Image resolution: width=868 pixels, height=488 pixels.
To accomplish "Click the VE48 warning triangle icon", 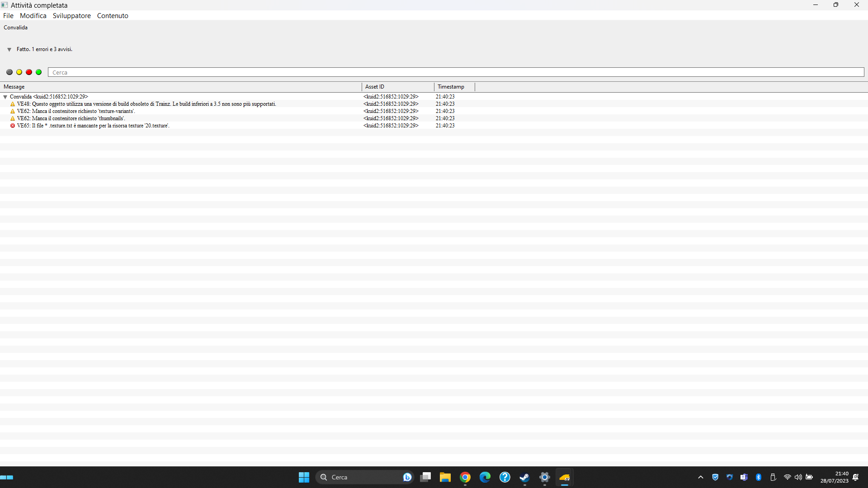I will 13,104.
